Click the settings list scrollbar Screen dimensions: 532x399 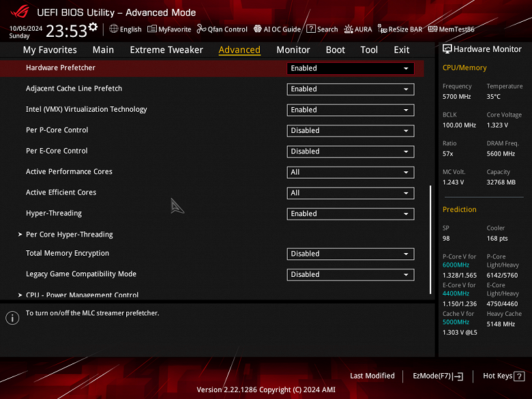pyautogui.click(x=430, y=239)
